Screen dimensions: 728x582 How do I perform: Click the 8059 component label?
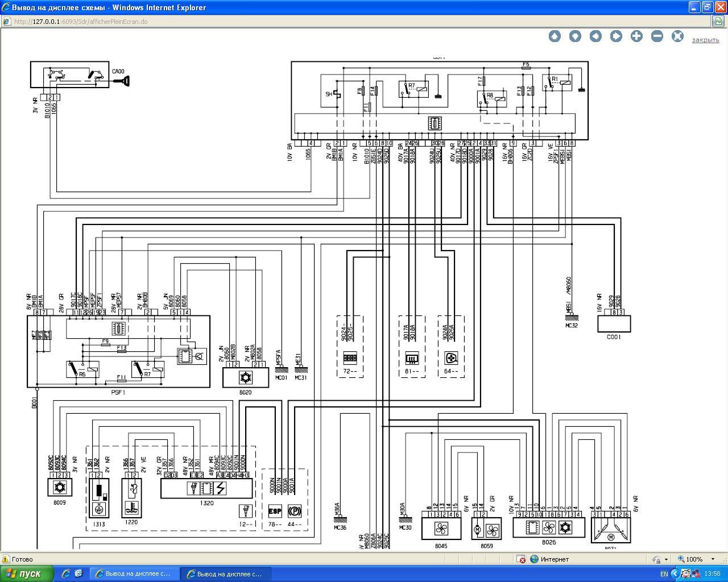click(486, 546)
